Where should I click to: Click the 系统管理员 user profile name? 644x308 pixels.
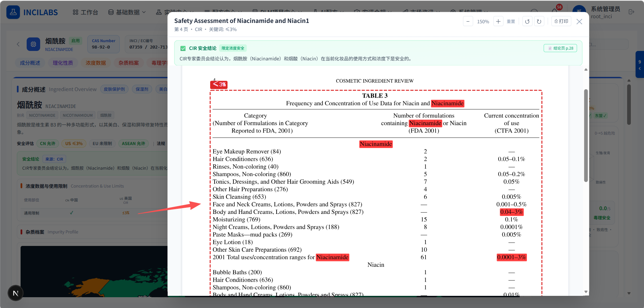click(x=605, y=9)
